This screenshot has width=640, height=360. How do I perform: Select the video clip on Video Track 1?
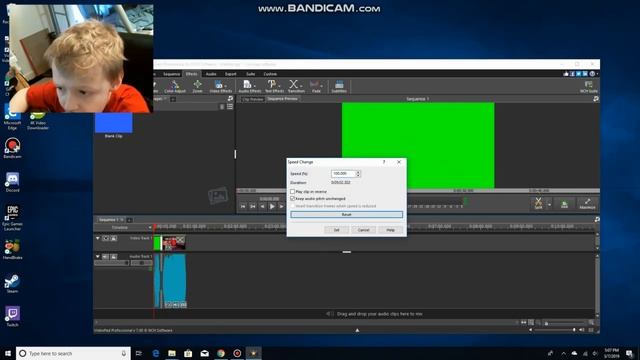[173, 243]
